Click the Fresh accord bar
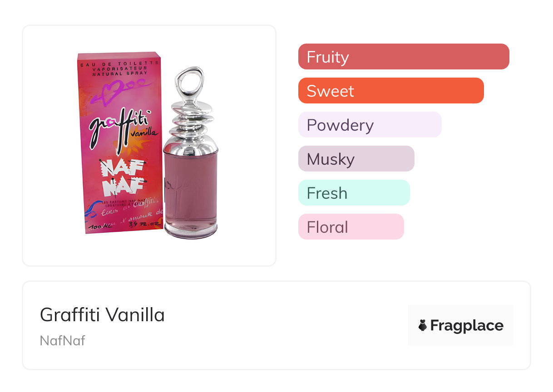Viewport: 553px width, 392px height. click(354, 193)
